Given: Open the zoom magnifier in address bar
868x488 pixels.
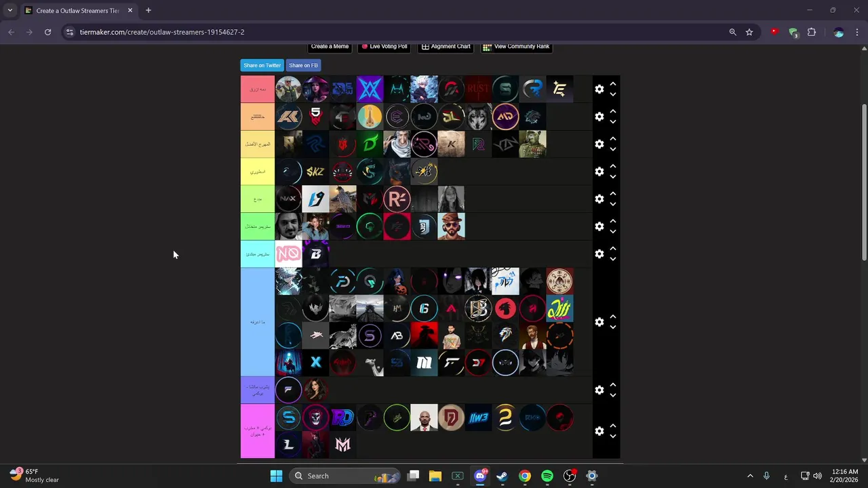Looking at the screenshot, I should (x=732, y=32).
